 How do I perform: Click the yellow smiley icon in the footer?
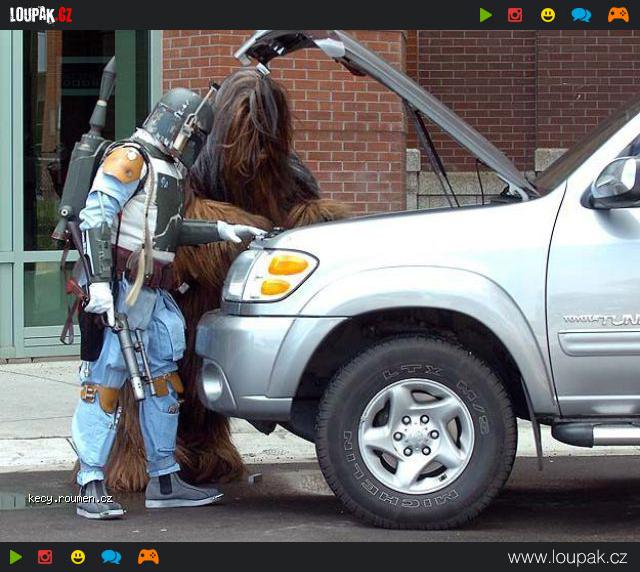point(78,557)
